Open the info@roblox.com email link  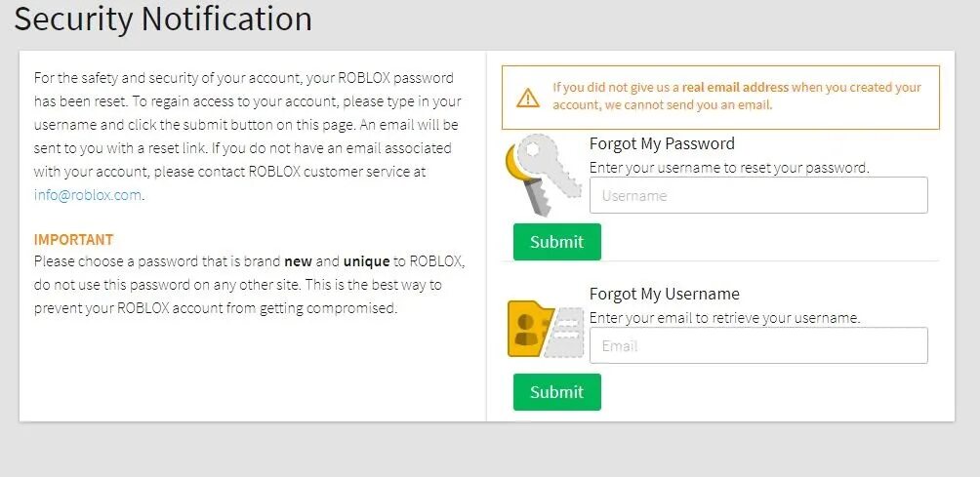[x=88, y=194]
